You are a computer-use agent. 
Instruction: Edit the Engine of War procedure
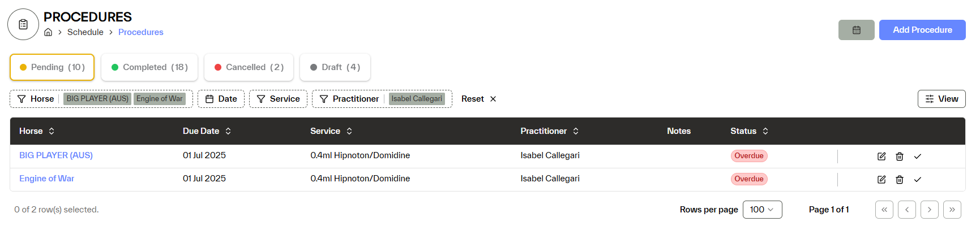(881, 180)
